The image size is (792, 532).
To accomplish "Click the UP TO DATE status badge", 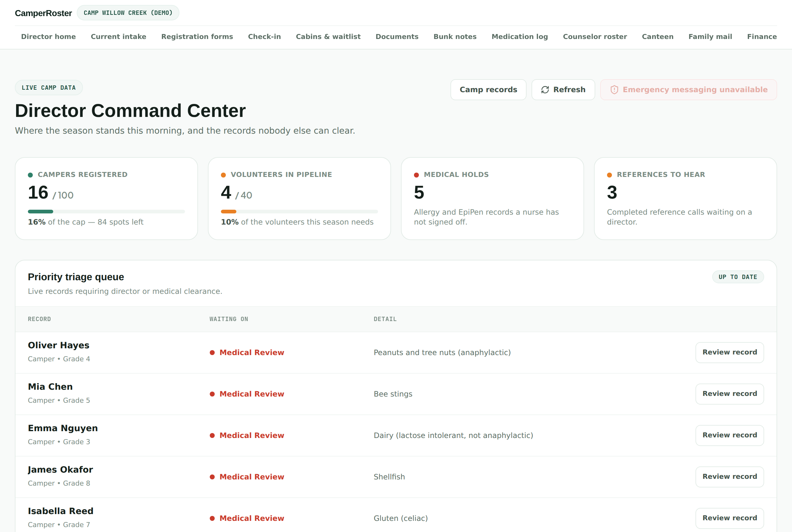I will pyautogui.click(x=738, y=277).
